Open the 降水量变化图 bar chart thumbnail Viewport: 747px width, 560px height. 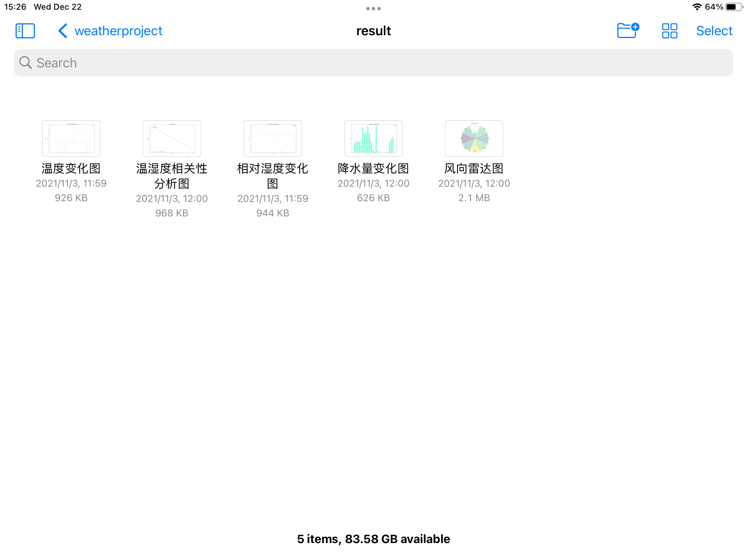pos(373,138)
